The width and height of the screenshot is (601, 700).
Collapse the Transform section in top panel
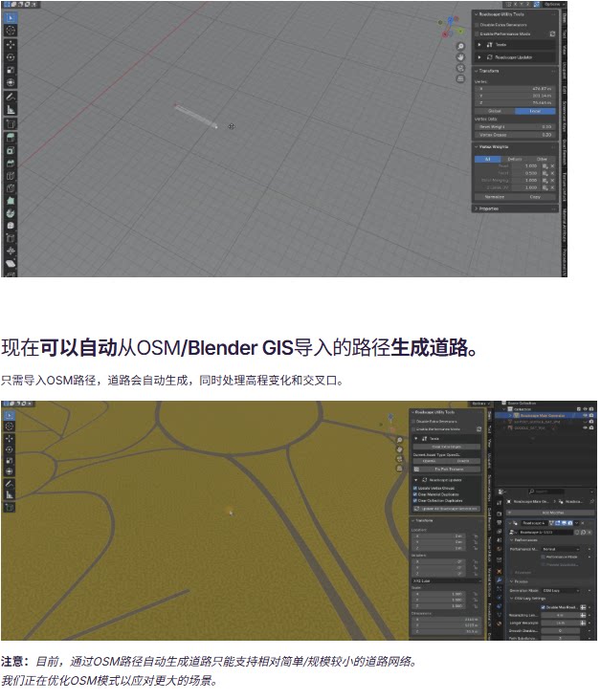click(477, 71)
